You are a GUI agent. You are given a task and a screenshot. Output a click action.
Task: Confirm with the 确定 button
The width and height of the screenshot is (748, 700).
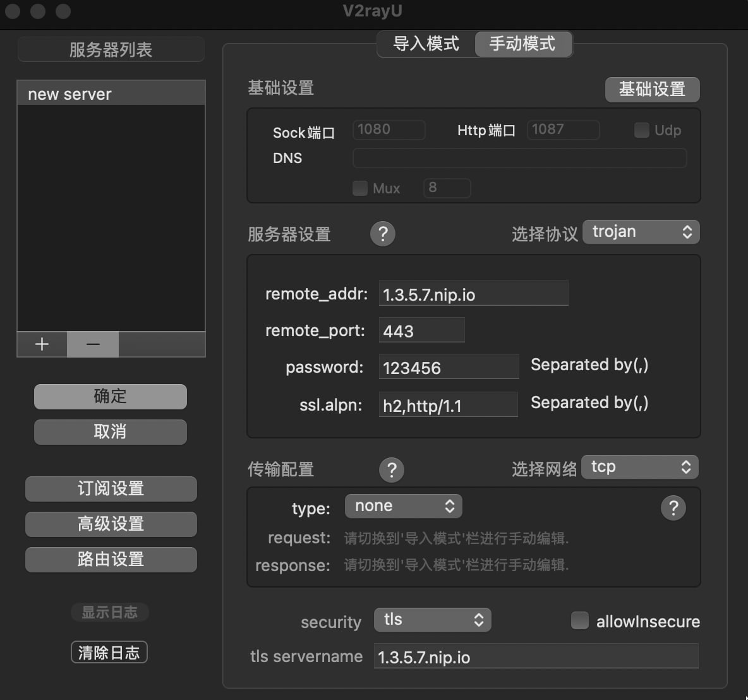pos(110,396)
